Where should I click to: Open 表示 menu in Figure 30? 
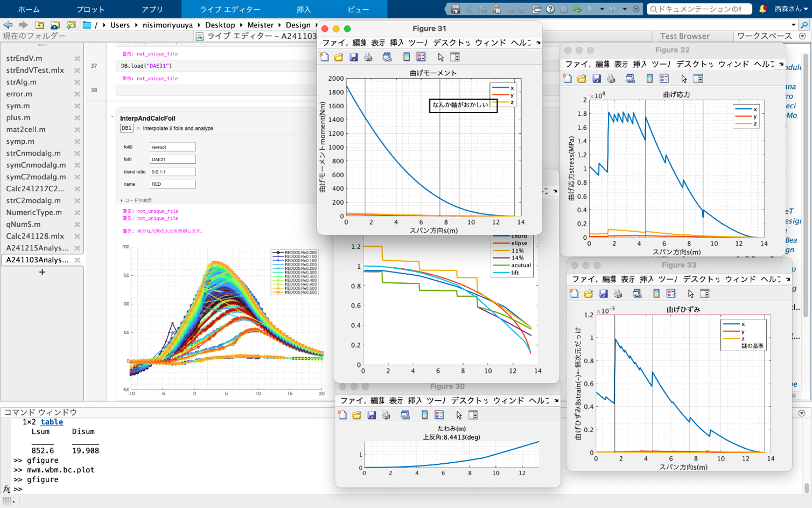coord(396,400)
